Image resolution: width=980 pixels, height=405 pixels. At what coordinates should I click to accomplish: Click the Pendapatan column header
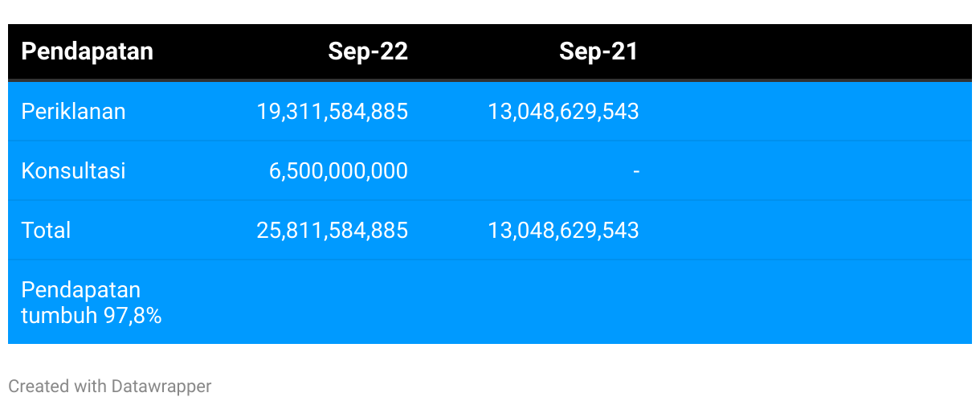tap(87, 51)
